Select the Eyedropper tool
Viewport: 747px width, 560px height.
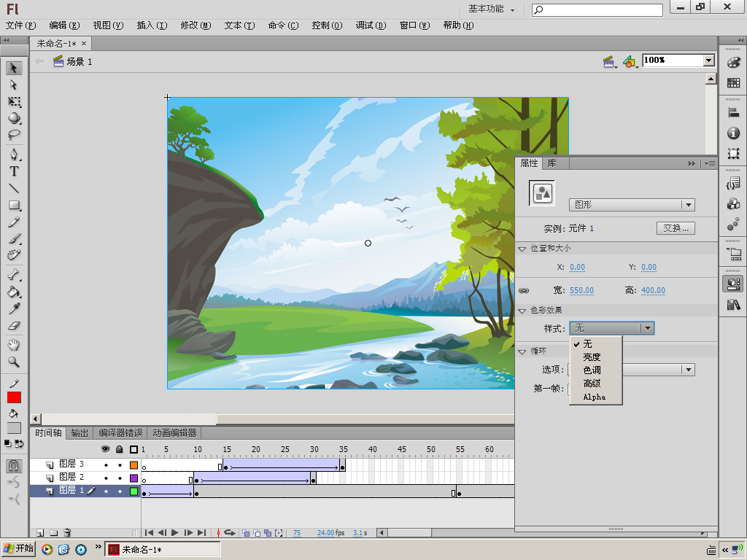tap(14, 308)
